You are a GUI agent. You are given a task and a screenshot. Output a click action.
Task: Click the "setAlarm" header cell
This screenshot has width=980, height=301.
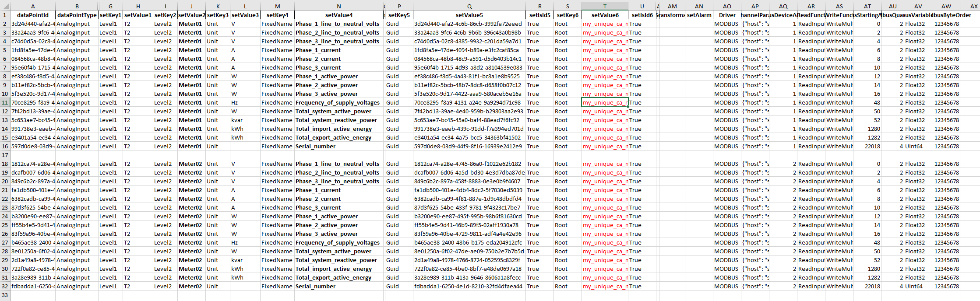(x=699, y=15)
